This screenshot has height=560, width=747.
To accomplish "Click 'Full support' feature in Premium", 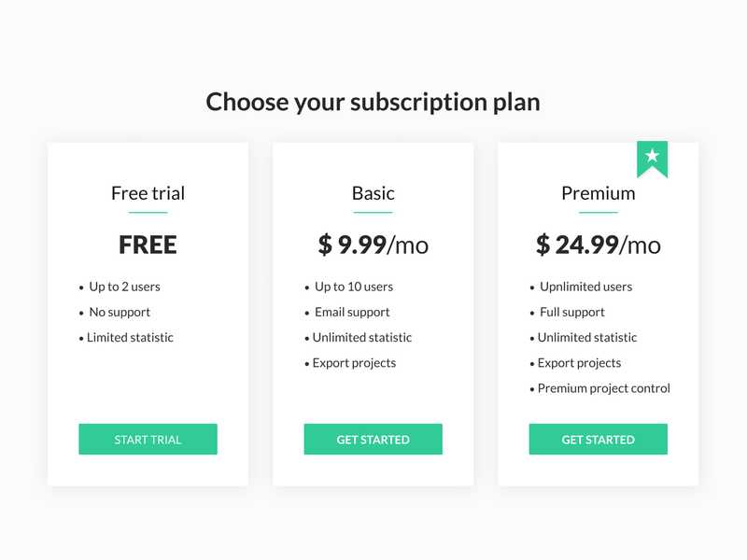I will [x=571, y=312].
